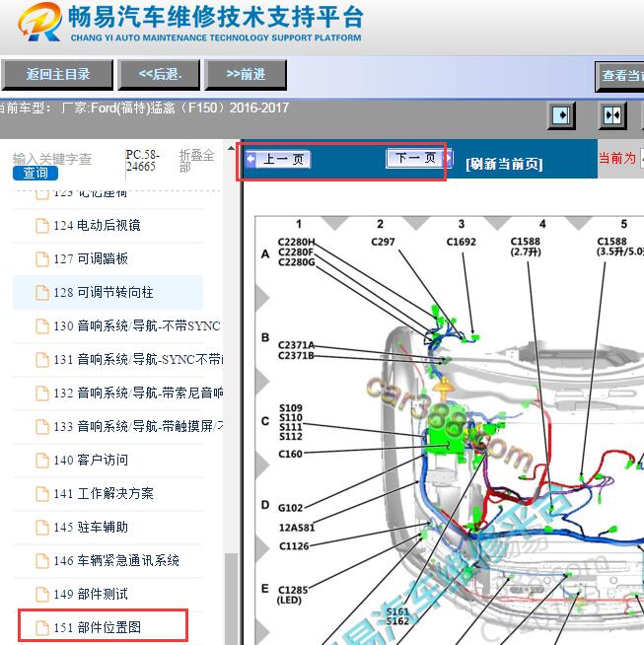
Task: Open next page with 下一页
Action: click(418, 158)
